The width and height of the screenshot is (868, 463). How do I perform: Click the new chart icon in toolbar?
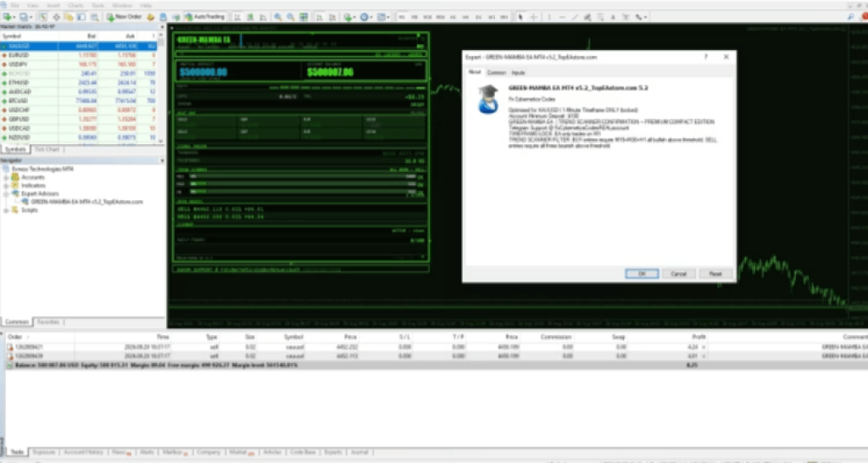pyautogui.click(x=7, y=17)
